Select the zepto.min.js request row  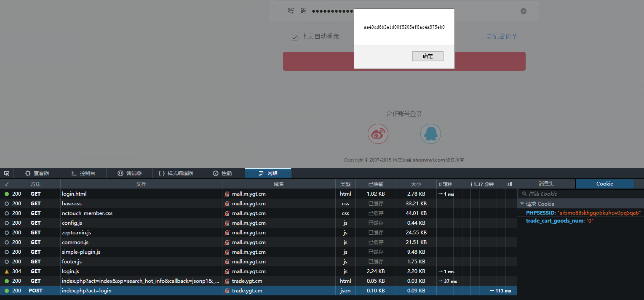pyautogui.click(x=258, y=233)
